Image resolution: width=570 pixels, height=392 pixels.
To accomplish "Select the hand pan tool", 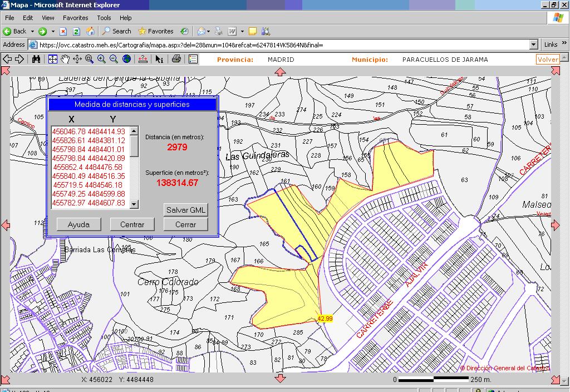I will tap(65, 59).
